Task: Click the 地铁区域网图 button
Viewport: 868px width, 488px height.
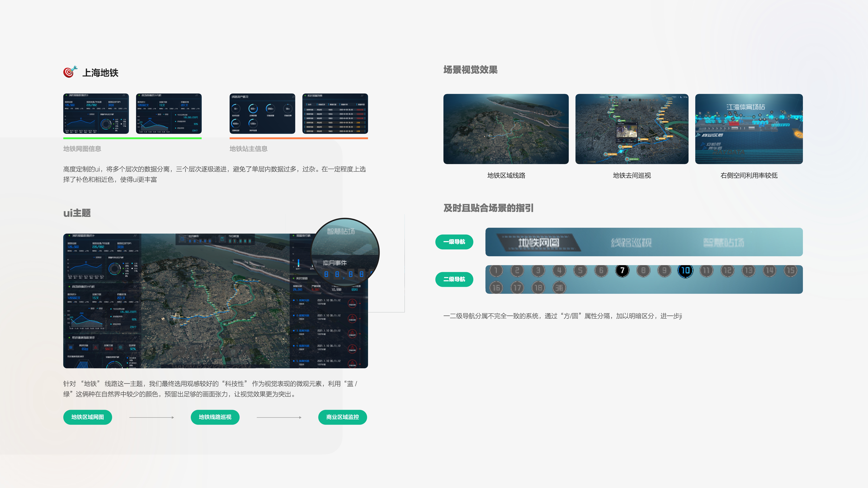Action: tap(88, 417)
